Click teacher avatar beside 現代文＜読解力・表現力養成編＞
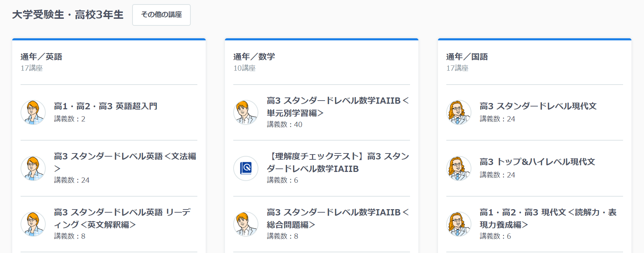644x253 pixels. [x=459, y=224]
